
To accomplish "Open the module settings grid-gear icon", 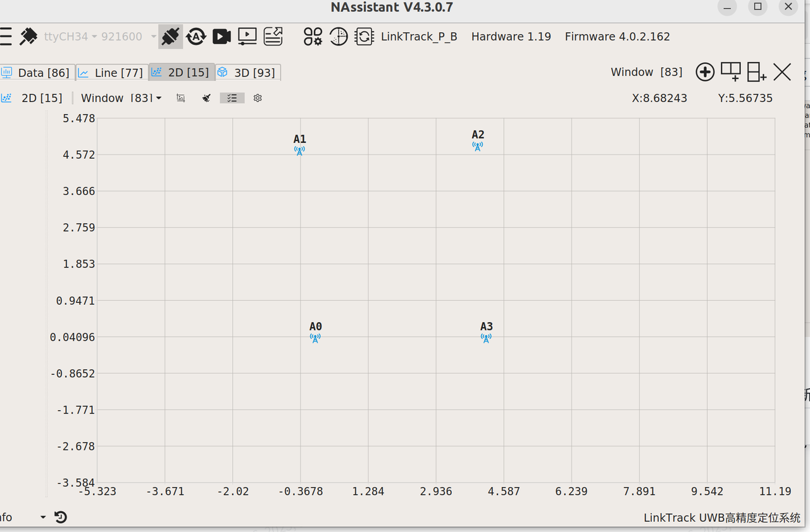I will click(x=313, y=37).
